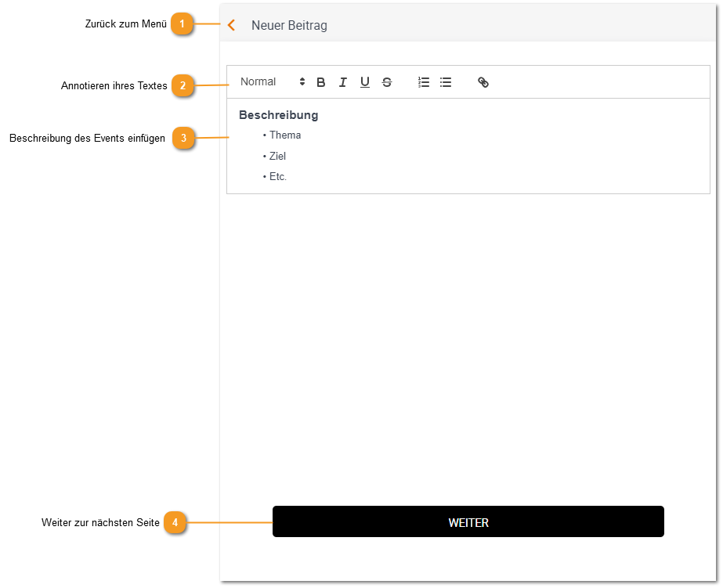Insert a numbered ordered list
The width and height of the screenshot is (723, 588).
[424, 82]
